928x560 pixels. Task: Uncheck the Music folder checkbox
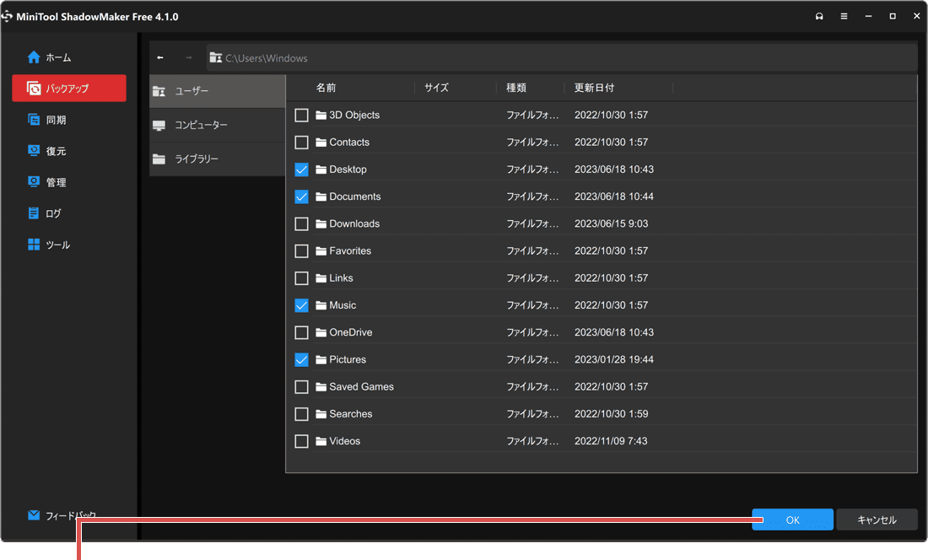point(301,304)
